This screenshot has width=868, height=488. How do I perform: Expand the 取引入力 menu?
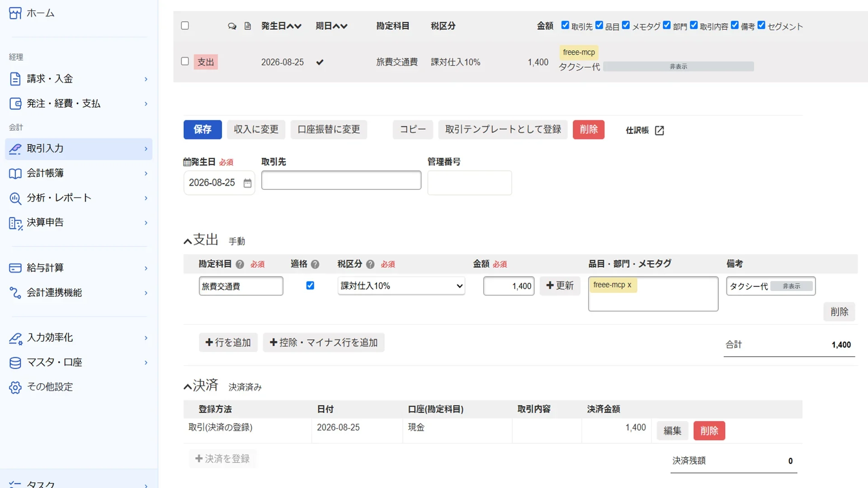(x=146, y=149)
